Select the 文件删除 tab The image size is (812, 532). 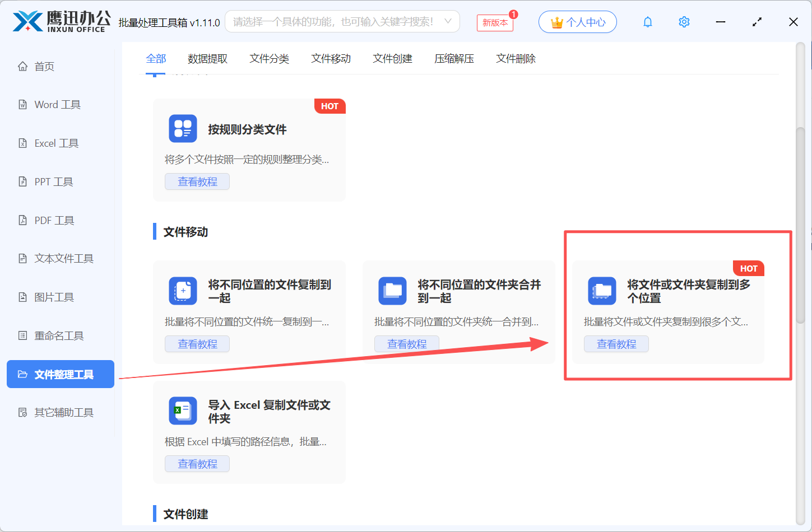[516, 59]
